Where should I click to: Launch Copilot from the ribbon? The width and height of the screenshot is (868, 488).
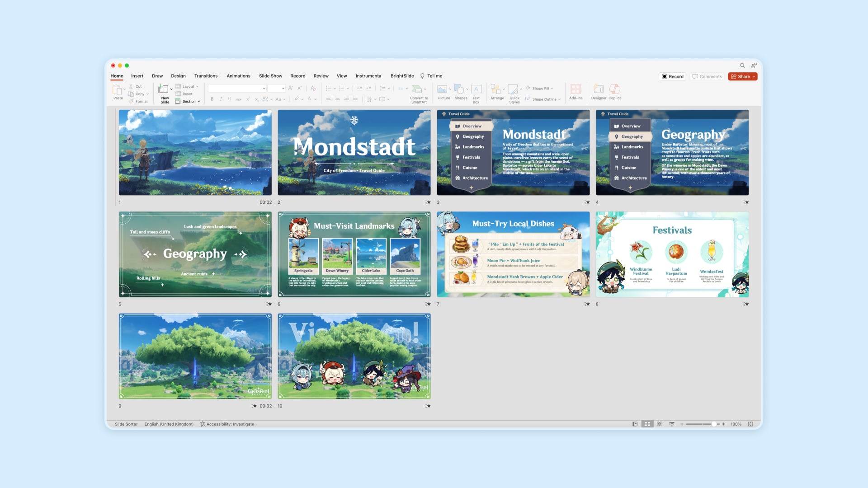click(x=614, y=89)
